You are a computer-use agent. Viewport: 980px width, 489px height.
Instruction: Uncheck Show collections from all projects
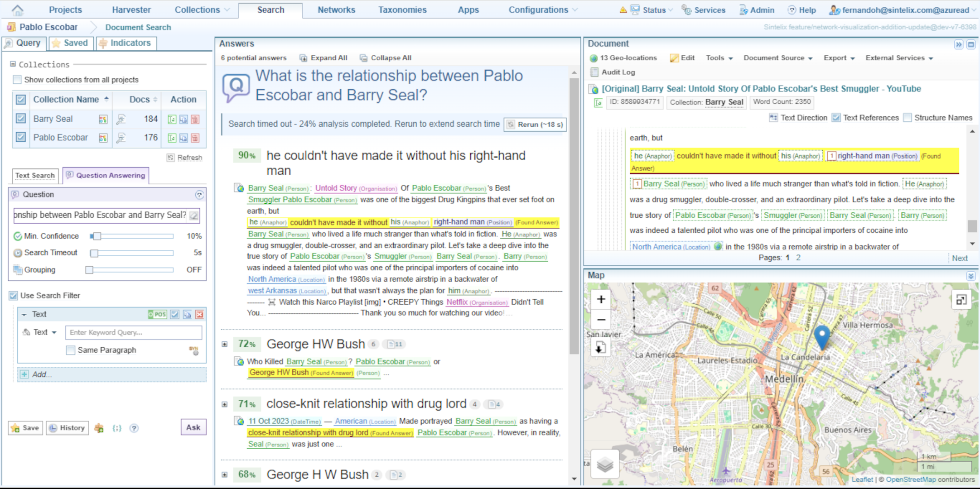point(17,79)
